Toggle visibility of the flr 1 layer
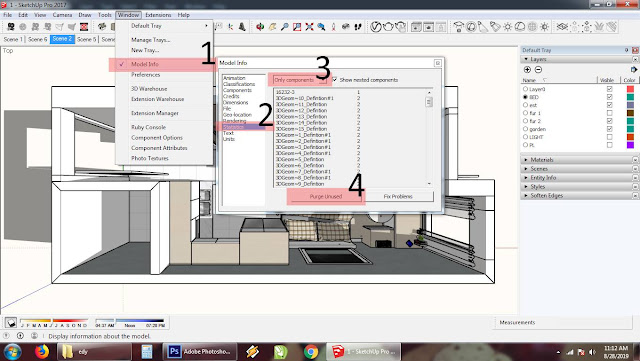 [x=609, y=113]
